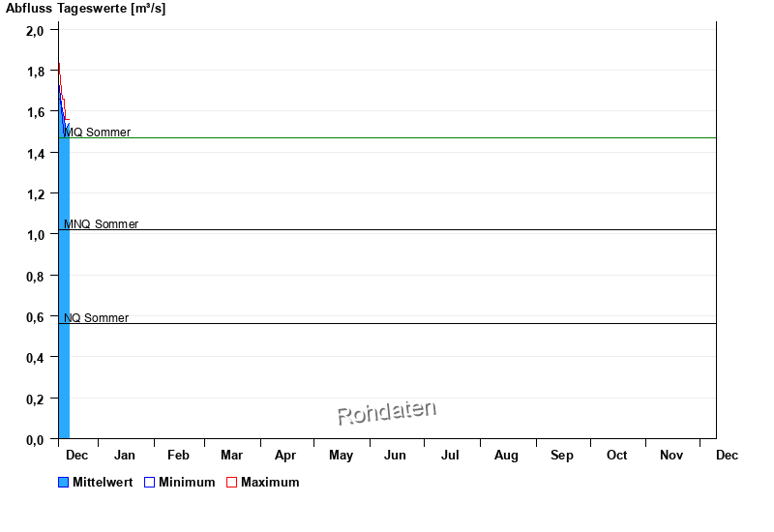Select the Minimum legend label
This screenshot has width=774, height=532.
(x=187, y=483)
